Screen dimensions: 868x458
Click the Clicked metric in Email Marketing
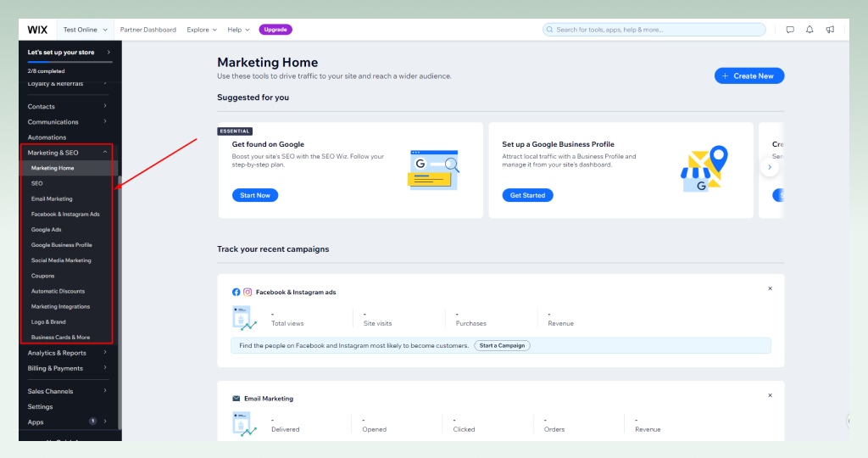point(464,425)
